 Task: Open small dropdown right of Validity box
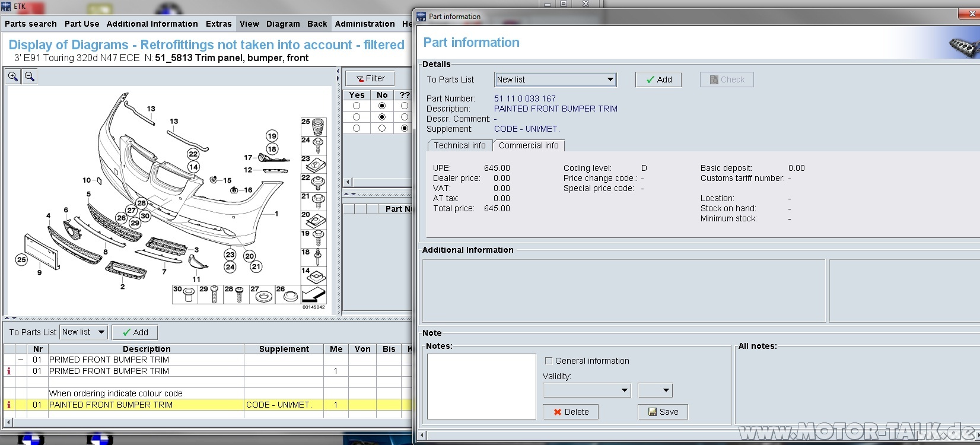(x=655, y=390)
